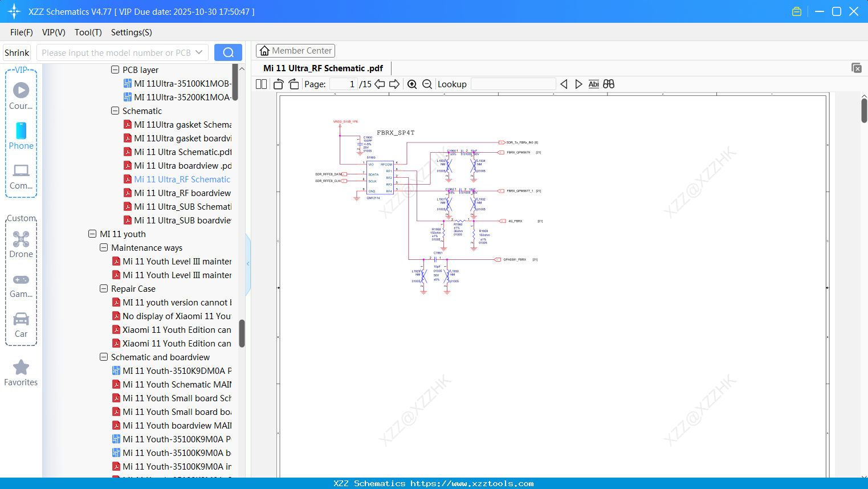
Task: Click the Lookup search input field
Action: 512,84
